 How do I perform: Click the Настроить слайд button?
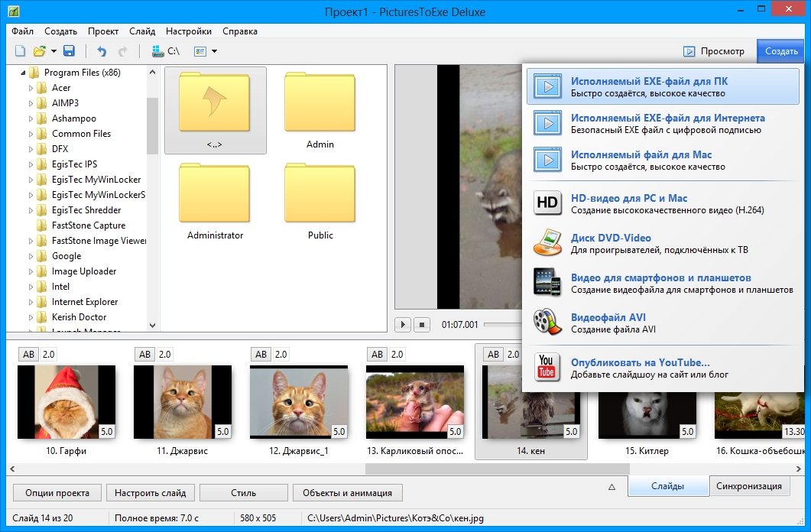(150, 493)
